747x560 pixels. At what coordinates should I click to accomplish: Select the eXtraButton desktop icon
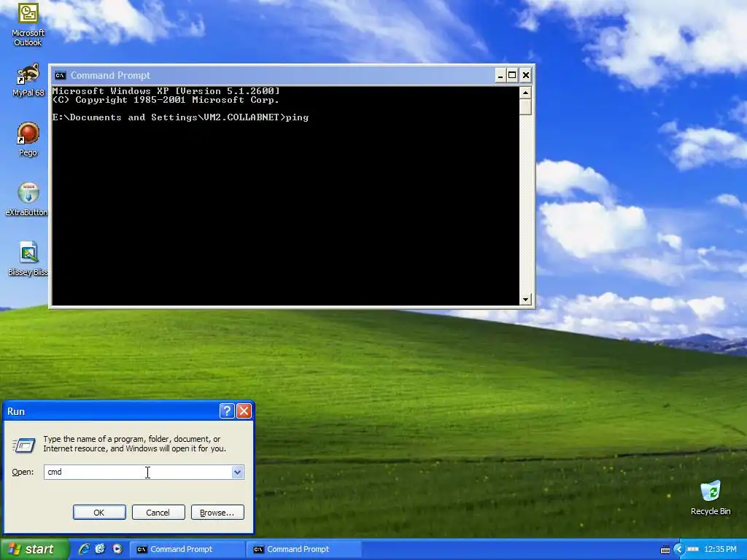(27, 199)
